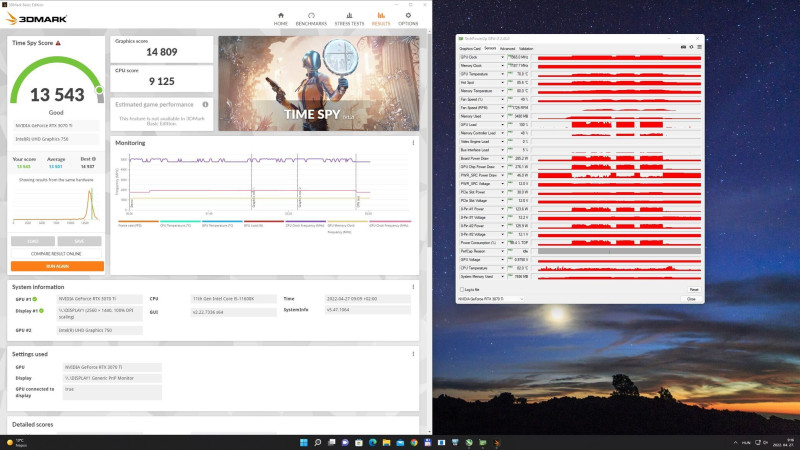Screen dimensions: 800x450
Task: Open File Explorer from the taskbar
Action: coord(386,442)
